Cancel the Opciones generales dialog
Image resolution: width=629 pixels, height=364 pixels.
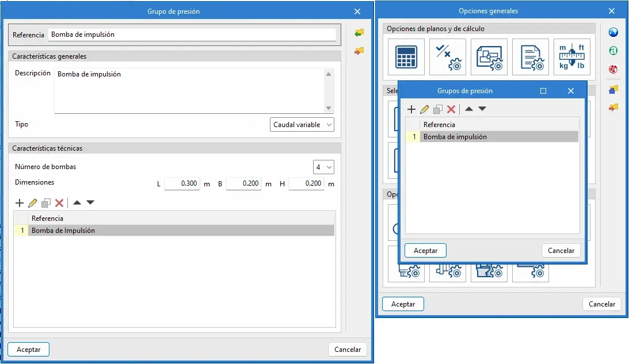point(601,304)
